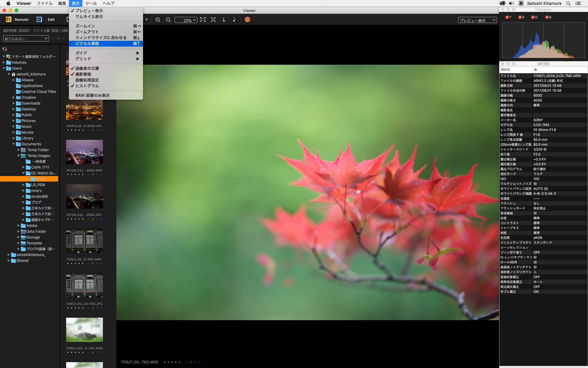This screenshot has height=368, width=588.
Task: Open the プレビュー表示 selector on the right
Action: 477,20
